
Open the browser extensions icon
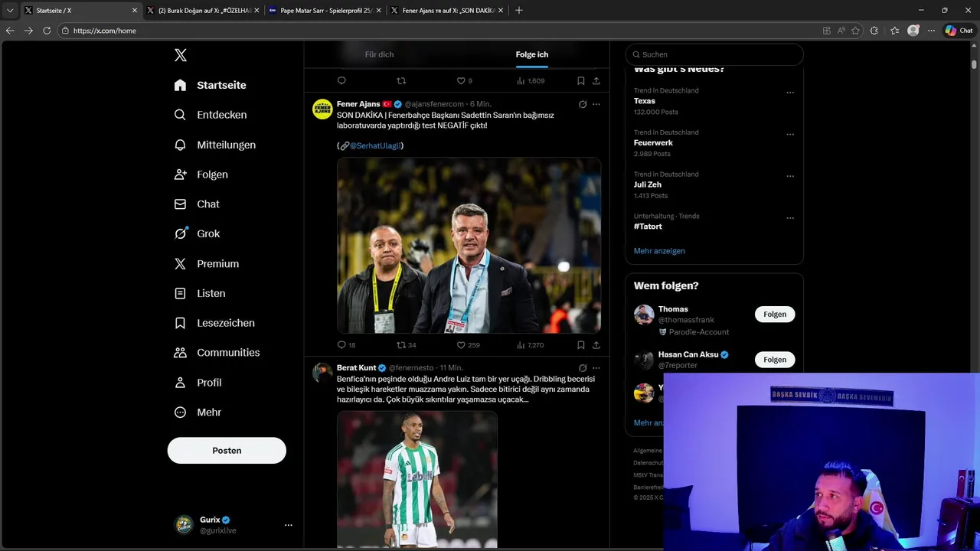point(874,31)
